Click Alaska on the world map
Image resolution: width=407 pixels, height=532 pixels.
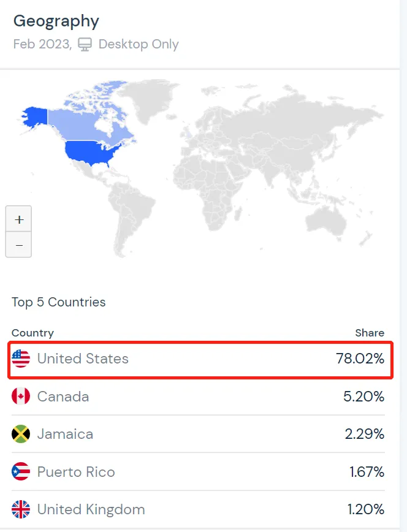34,115
